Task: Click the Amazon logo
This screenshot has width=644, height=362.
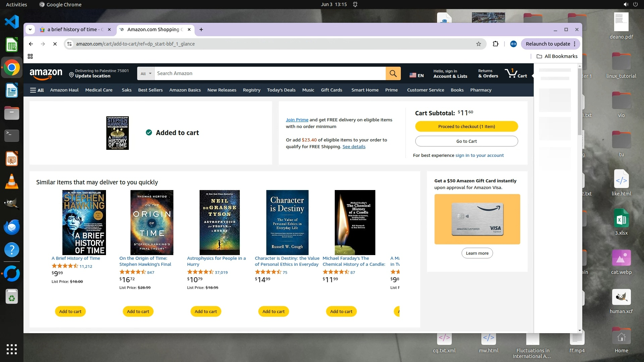Action: (46, 74)
